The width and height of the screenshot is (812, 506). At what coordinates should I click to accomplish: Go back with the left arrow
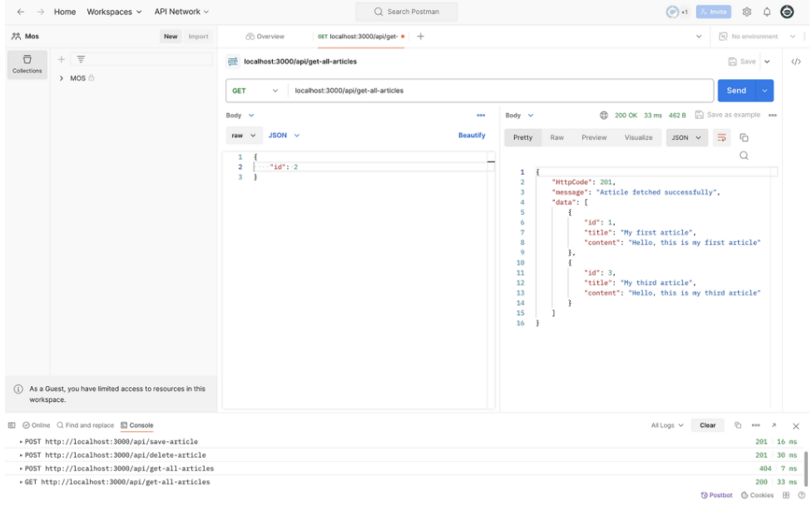(21, 12)
